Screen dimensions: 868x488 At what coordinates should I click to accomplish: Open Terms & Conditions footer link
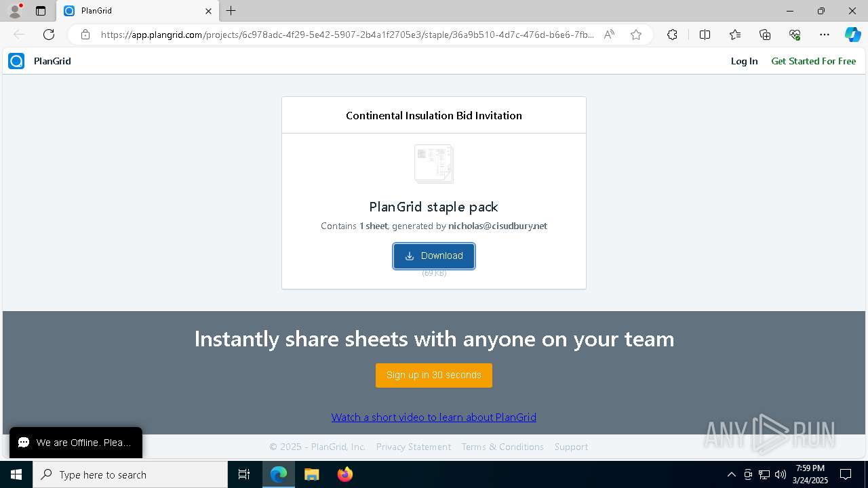pos(502,447)
